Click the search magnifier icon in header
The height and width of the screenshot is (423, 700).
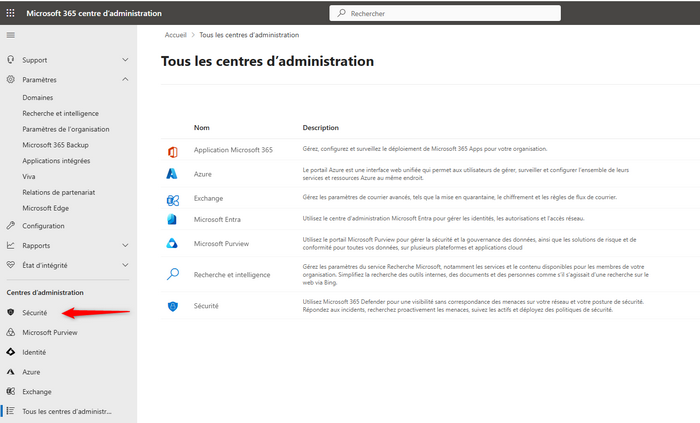tap(342, 13)
